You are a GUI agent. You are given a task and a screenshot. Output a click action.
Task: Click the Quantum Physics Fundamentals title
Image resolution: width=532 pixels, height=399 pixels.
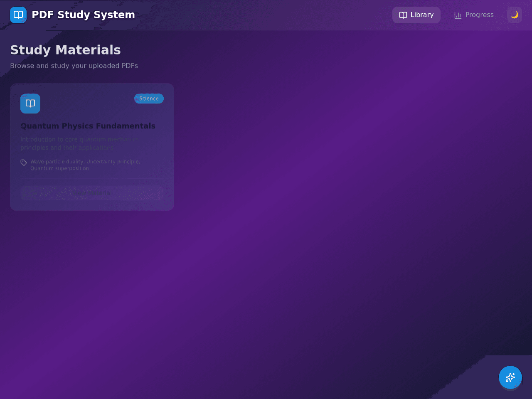88,126
